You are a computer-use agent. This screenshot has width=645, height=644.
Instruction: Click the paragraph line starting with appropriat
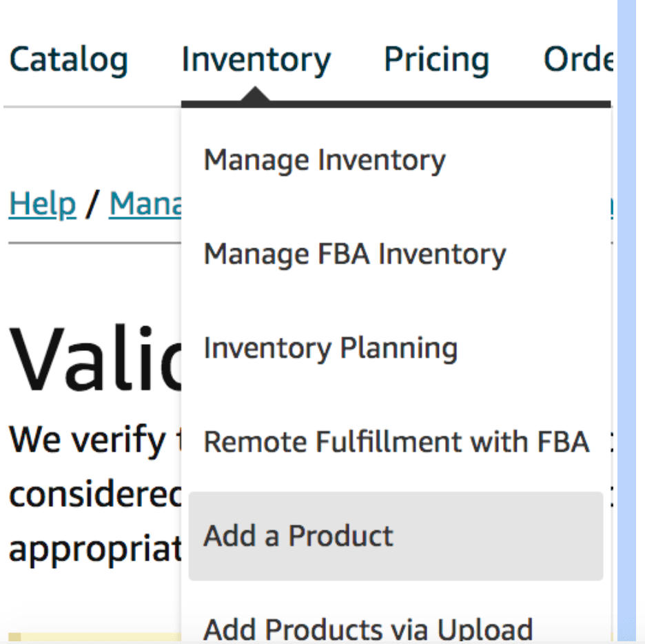tap(95, 550)
